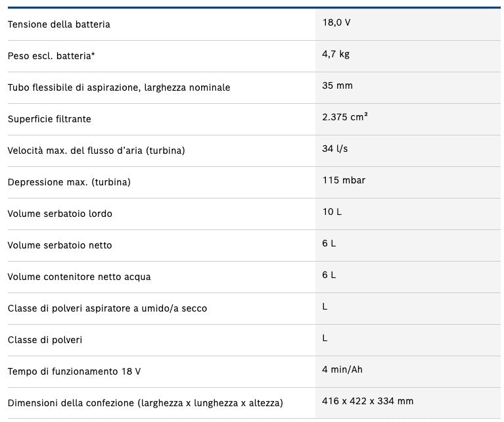This screenshot has height=422, width=504.
Task: Click the 34 l/s value
Action: pos(335,149)
